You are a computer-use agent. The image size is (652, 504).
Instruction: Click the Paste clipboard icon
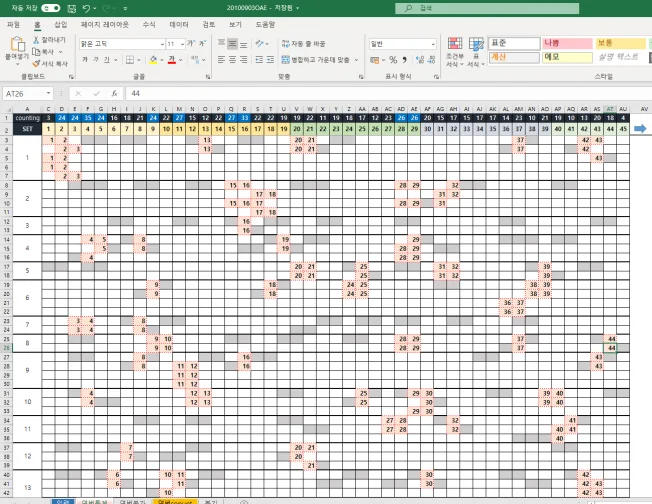coord(17,44)
